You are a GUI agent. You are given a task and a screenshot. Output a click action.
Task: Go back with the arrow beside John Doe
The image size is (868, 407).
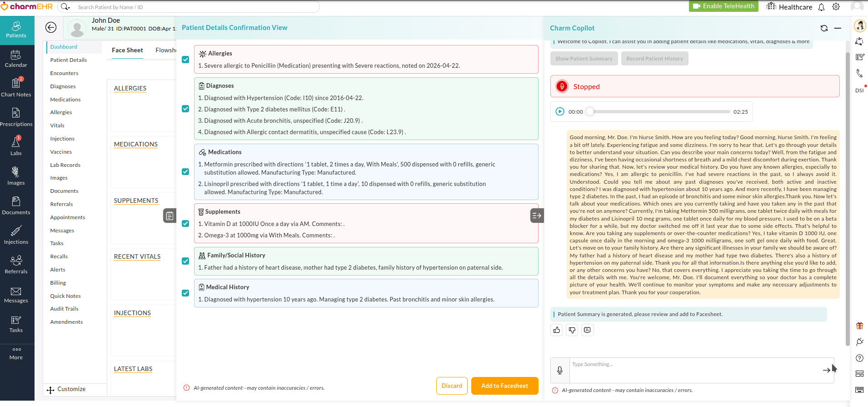click(x=51, y=28)
